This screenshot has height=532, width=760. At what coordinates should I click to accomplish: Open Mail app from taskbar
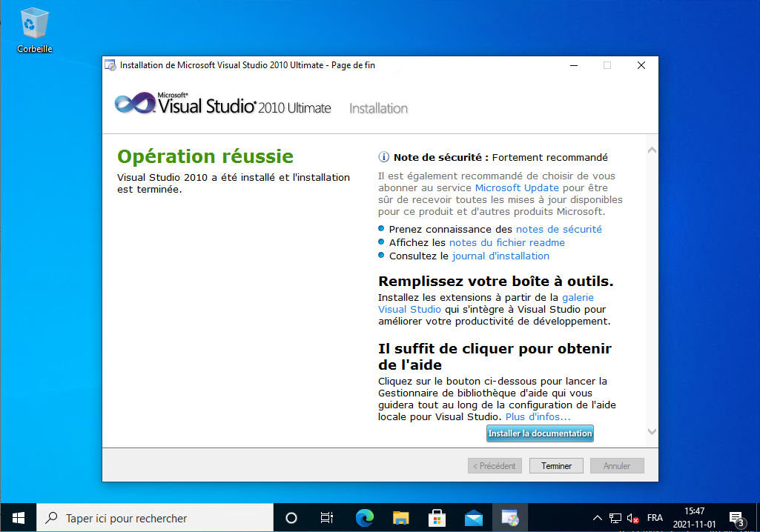(x=474, y=518)
